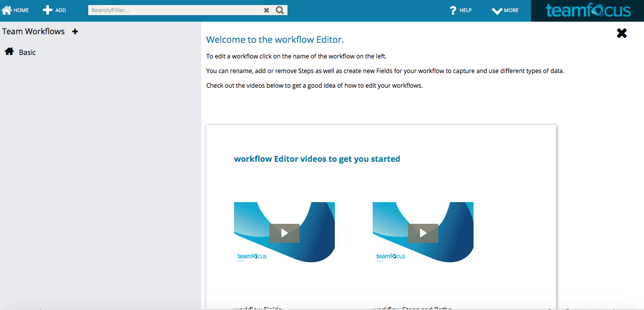
Task: Click the Add plus icon in top bar
Action: (x=47, y=10)
